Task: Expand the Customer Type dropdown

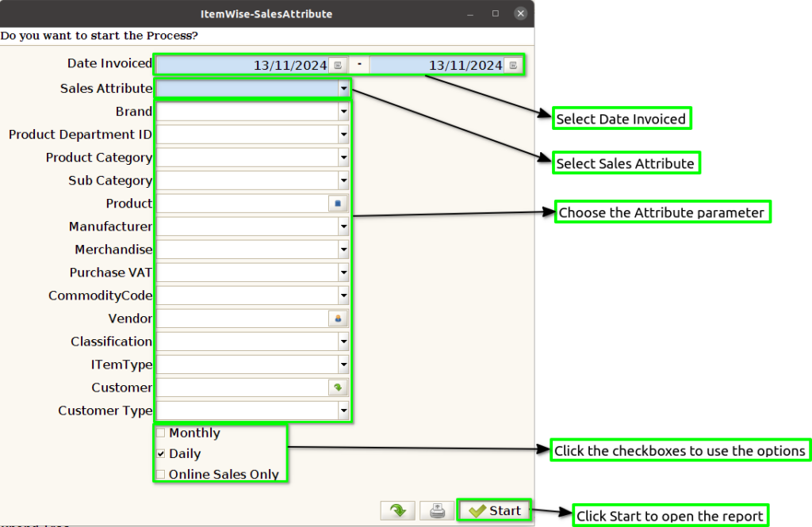Action: coord(343,411)
